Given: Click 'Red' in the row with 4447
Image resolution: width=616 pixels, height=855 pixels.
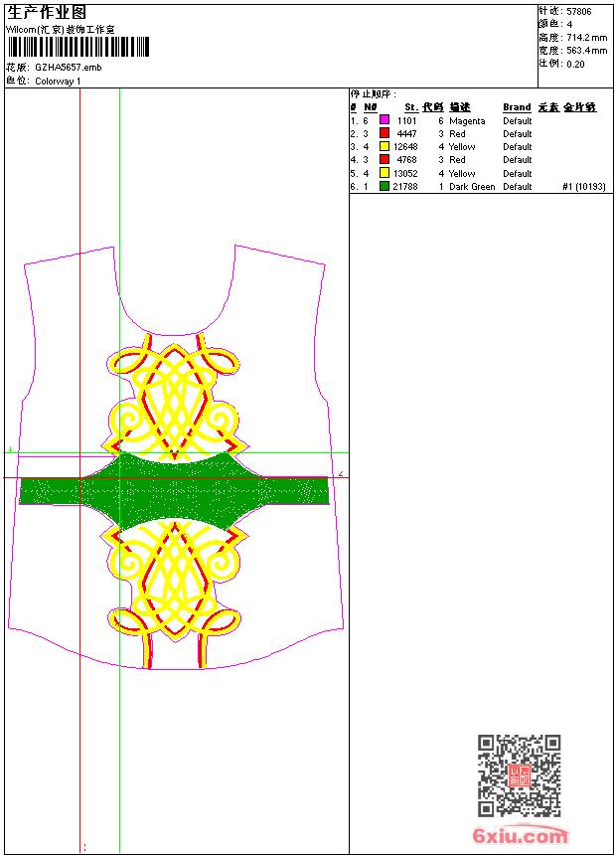Looking at the screenshot, I should 457,133.
